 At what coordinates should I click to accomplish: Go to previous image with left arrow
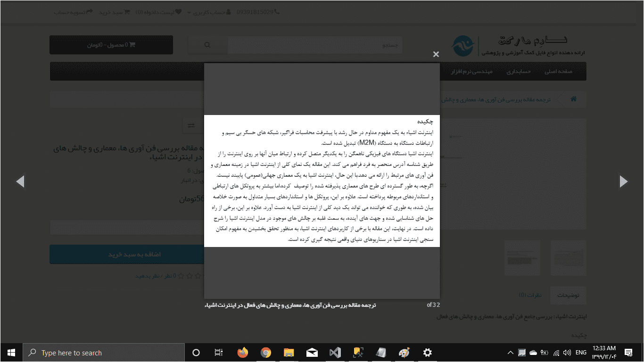[x=20, y=181]
